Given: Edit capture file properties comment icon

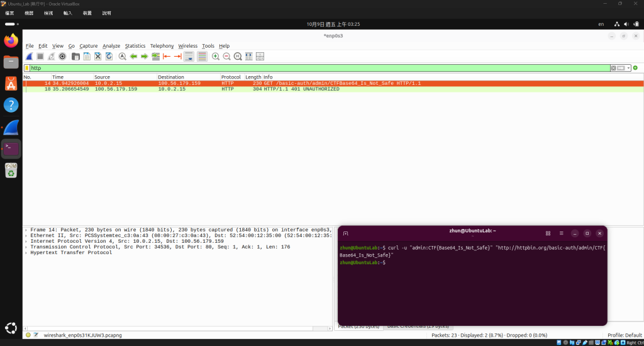Looking at the screenshot, I should pyautogui.click(x=36, y=335).
